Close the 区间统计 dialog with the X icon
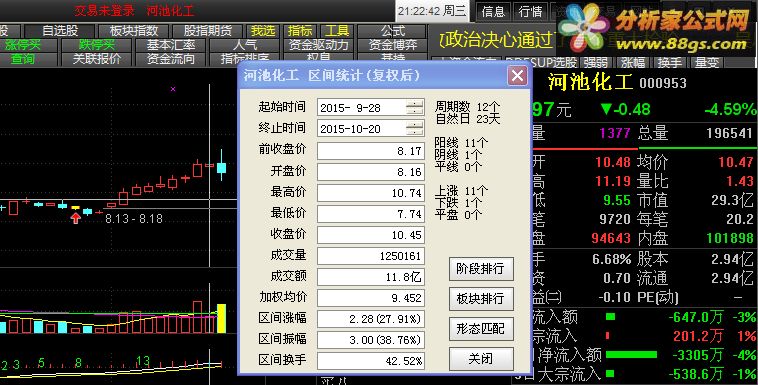The width and height of the screenshot is (758, 385). click(517, 75)
